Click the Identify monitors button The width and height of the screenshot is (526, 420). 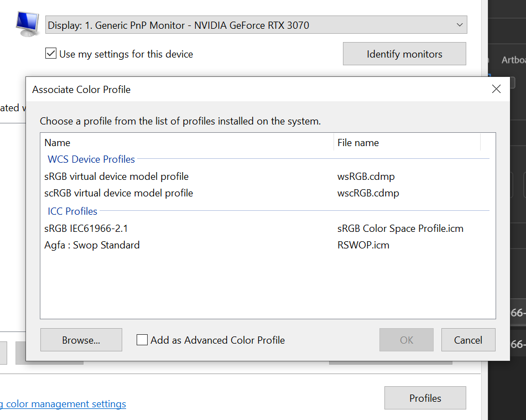(x=404, y=54)
